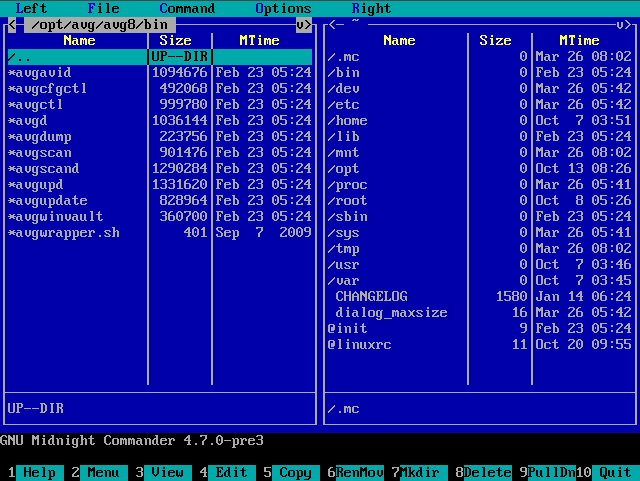Select the /opt directory in right panel

coord(480,169)
